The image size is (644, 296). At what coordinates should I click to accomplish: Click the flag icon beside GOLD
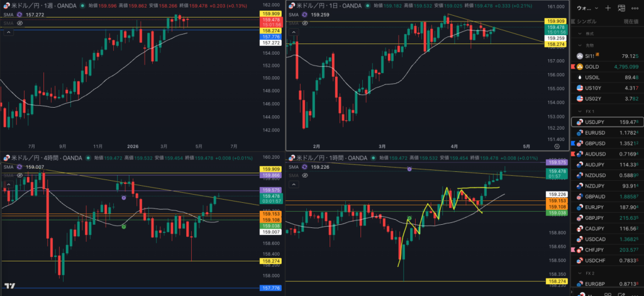pyautogui.click(x=572, y=66)
